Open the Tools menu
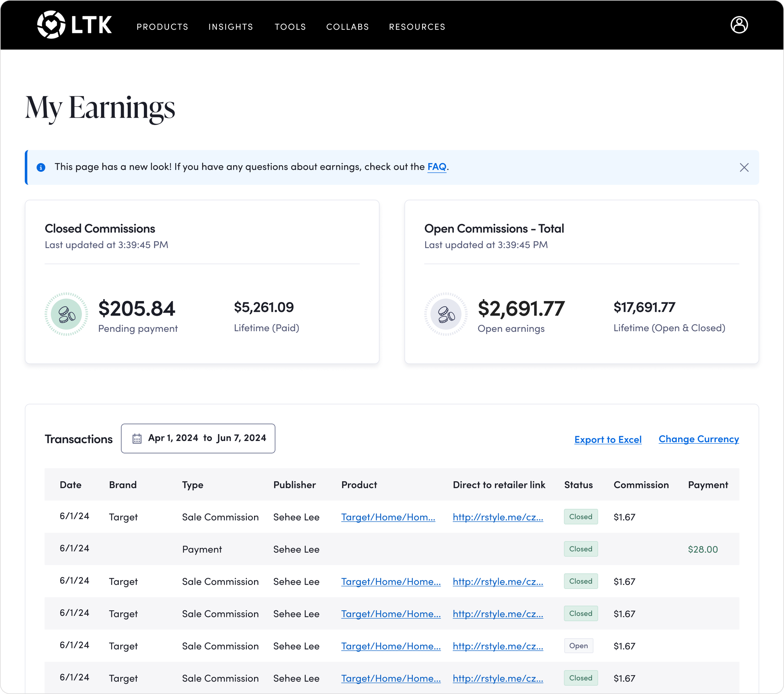 290,27
